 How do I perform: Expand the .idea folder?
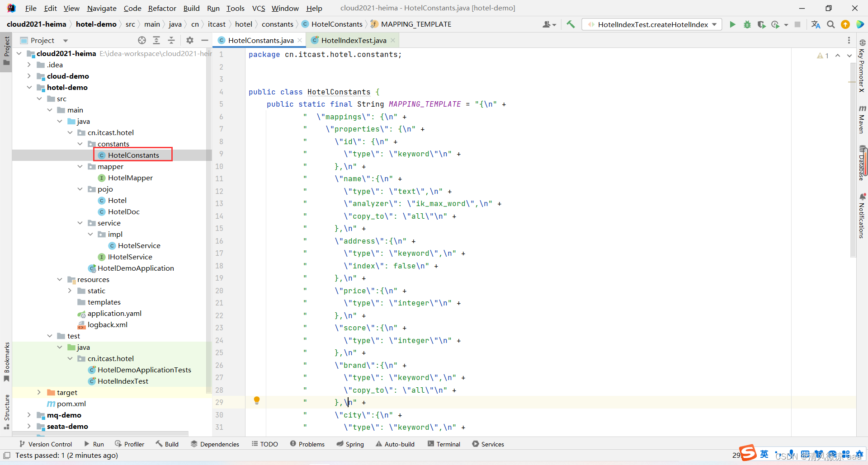(29, 65)
